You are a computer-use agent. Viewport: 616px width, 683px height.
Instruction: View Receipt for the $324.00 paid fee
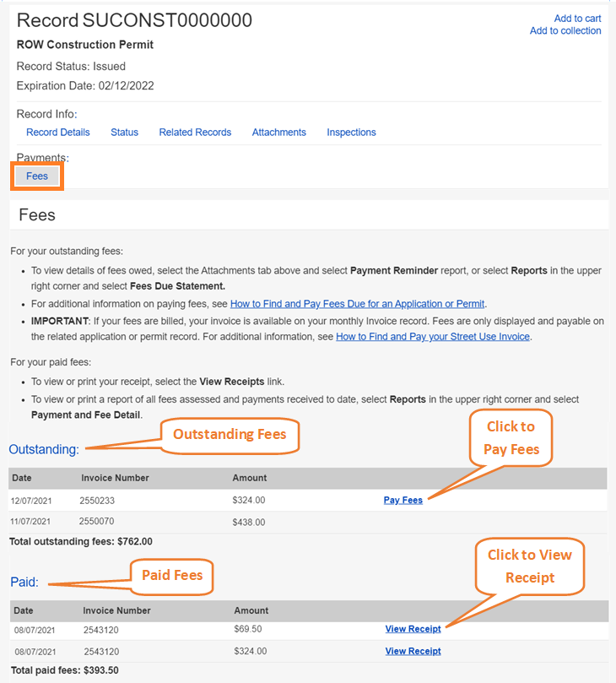tap(413, 651)
